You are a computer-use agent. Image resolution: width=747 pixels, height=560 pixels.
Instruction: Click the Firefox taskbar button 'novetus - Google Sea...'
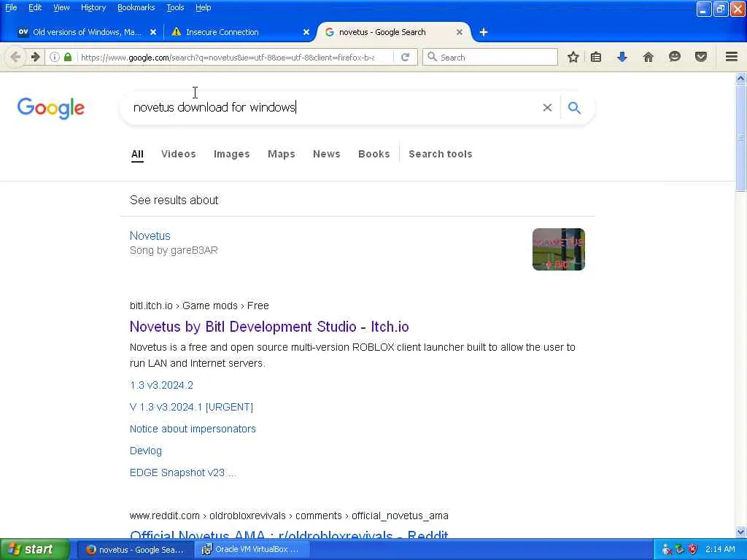tap(136, 550)
